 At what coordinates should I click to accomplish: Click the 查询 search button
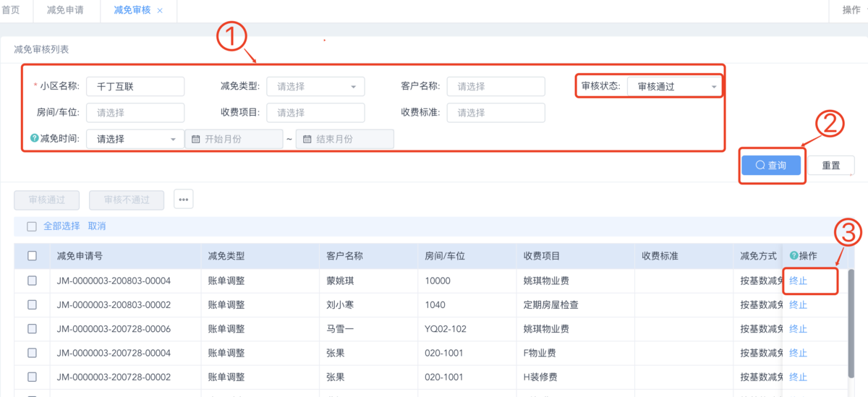[771, 165]
